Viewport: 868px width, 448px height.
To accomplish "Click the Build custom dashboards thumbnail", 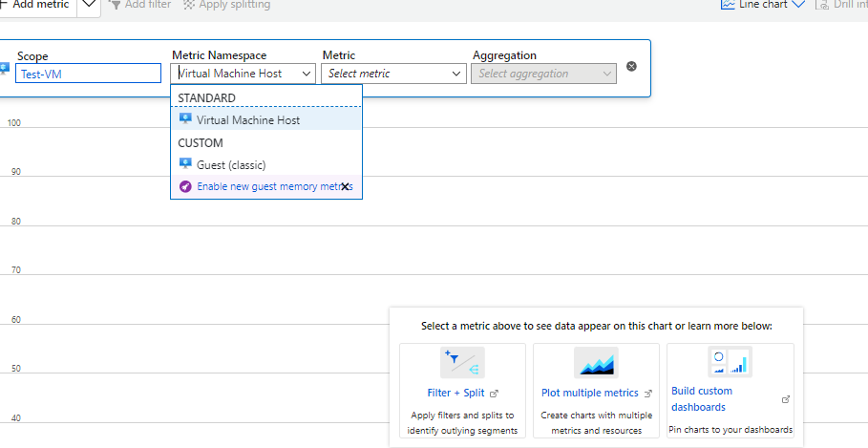I will pyautogui.click(x=730, y=362).
